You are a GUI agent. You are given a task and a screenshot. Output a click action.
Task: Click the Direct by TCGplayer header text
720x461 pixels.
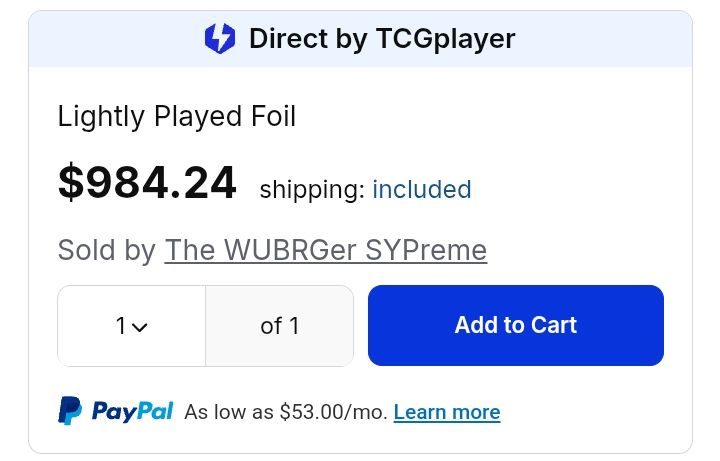(381, 39)
